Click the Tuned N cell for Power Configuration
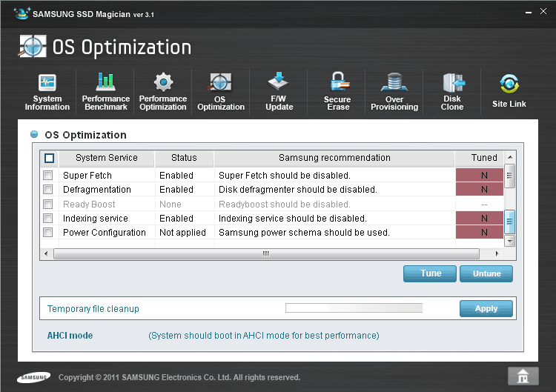The width and height of the screenshot is (556, 392). tap(480, 232)
